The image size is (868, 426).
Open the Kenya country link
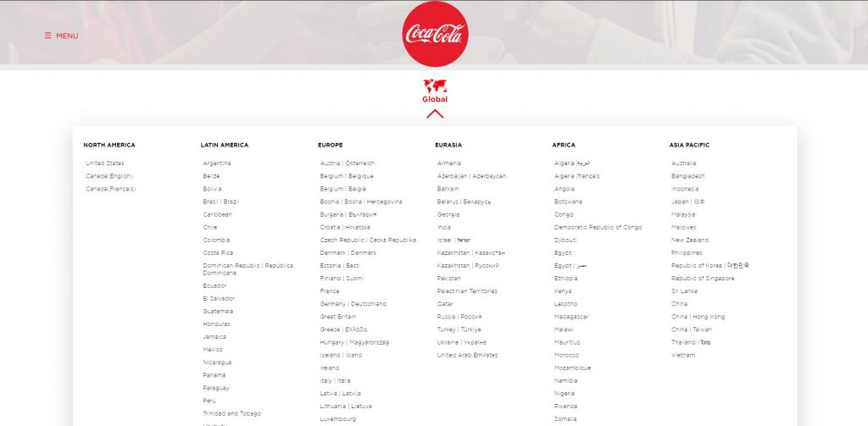(x=563, y=291)
